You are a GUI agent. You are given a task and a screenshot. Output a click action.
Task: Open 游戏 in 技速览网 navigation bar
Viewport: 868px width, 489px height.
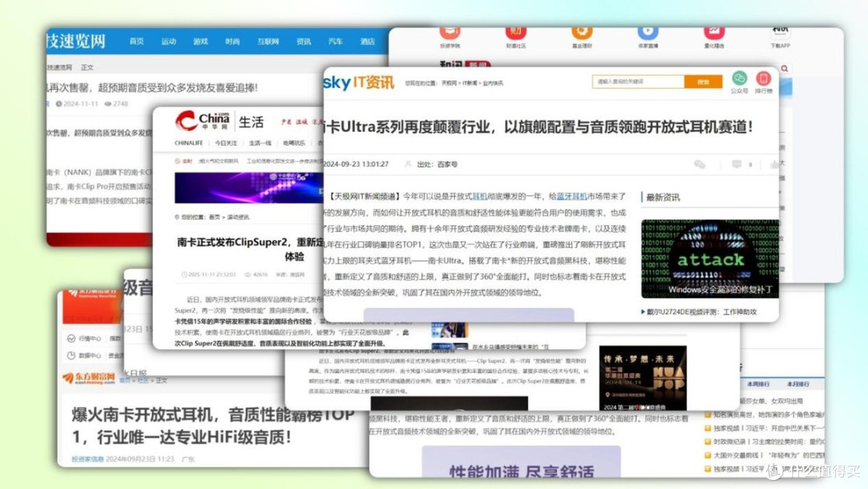[200, 42]
